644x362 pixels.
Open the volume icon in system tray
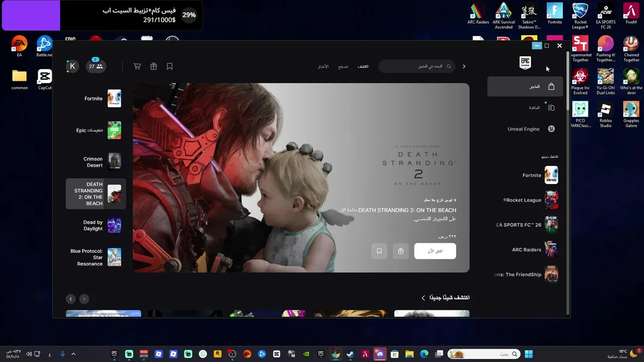coord(29,354)
